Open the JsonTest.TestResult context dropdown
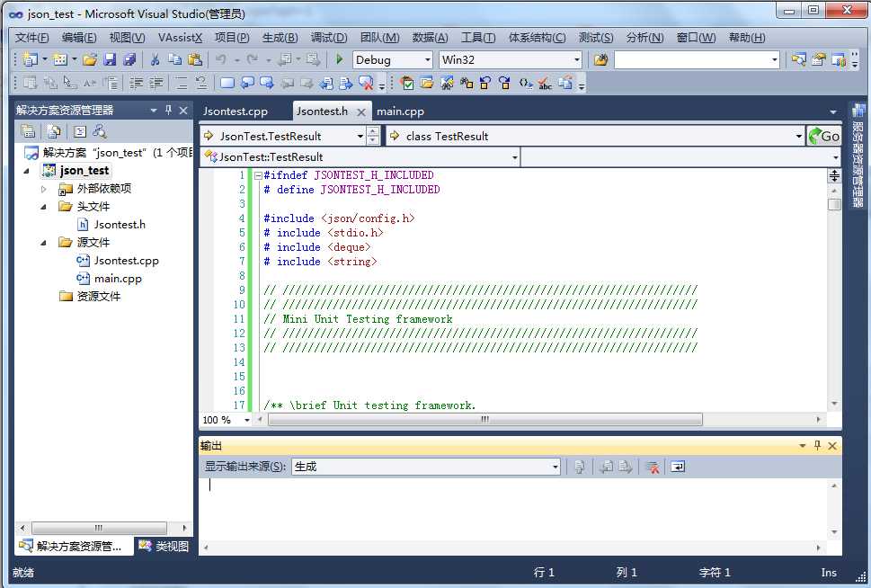The image size is (871, 588). [360, 136]
